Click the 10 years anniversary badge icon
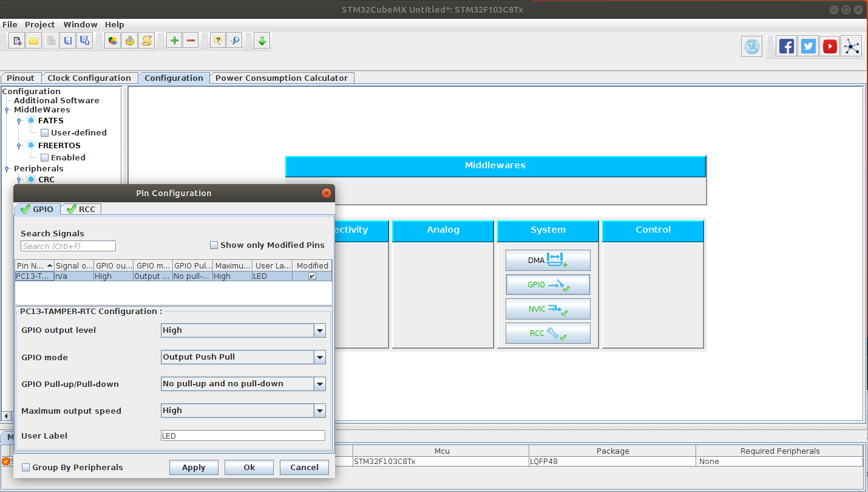The height and width of the screenshot is (492, 868). [752, 47]
